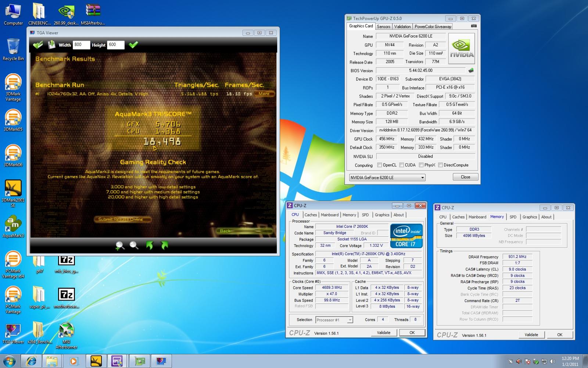The width and height of the screenshot is (588, 368).
Task: Rotate image left with green arrow
Action: (150, 245)
